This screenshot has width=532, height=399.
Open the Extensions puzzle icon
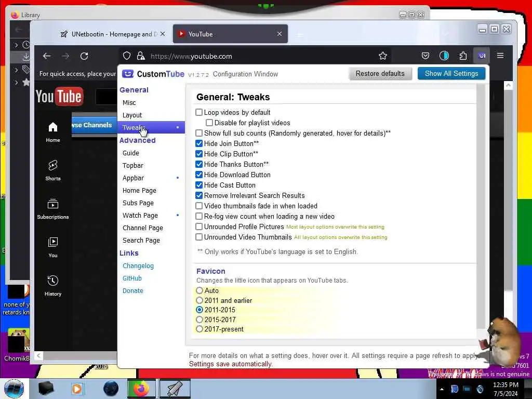click(463, 56)
